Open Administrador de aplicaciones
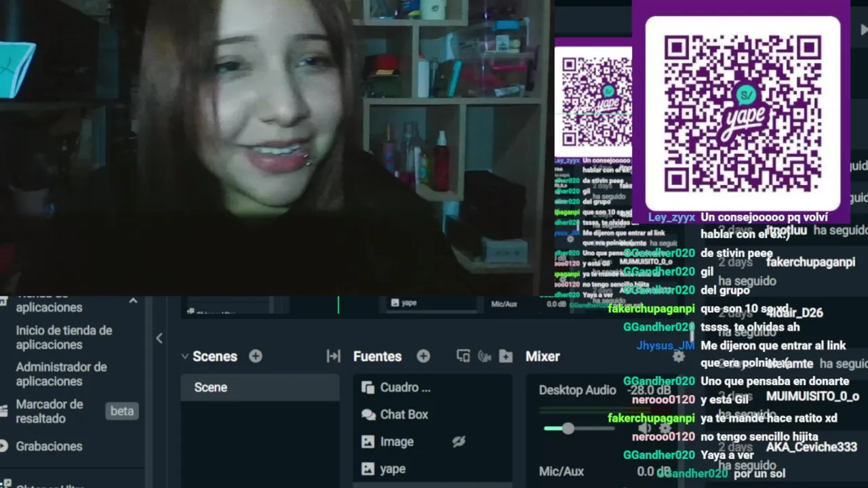 click(x=61, y=374)
